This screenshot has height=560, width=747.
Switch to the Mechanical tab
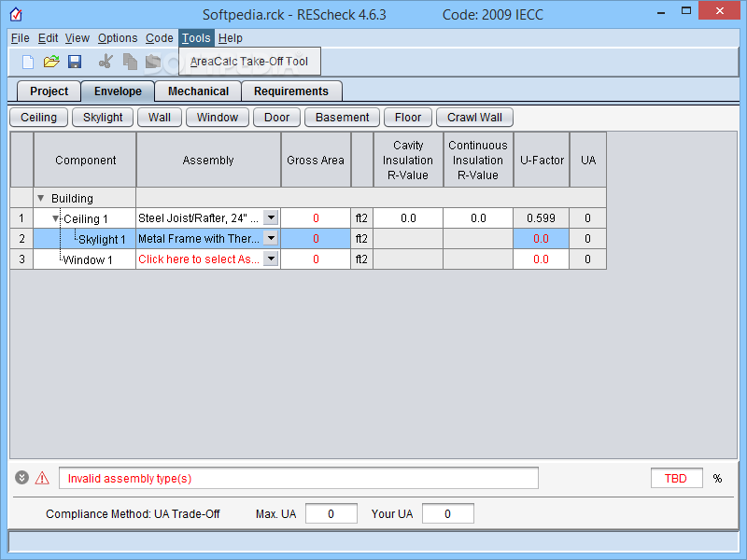coord(198,91)
